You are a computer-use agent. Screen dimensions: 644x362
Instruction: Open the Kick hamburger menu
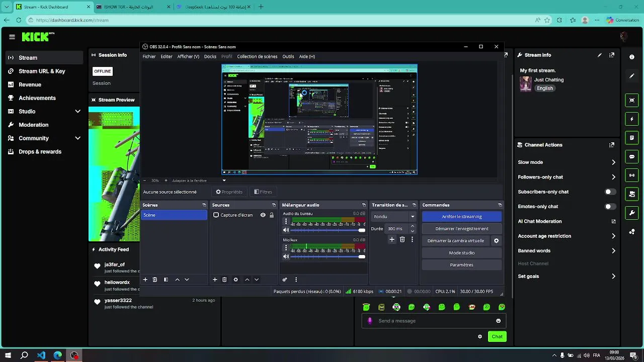click(x=12, y=37)
